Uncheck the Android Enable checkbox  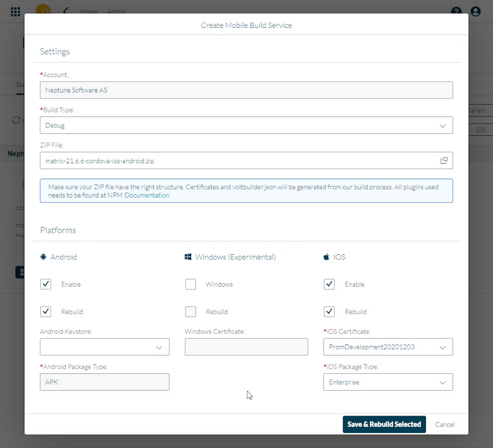[x=46, y=284]
